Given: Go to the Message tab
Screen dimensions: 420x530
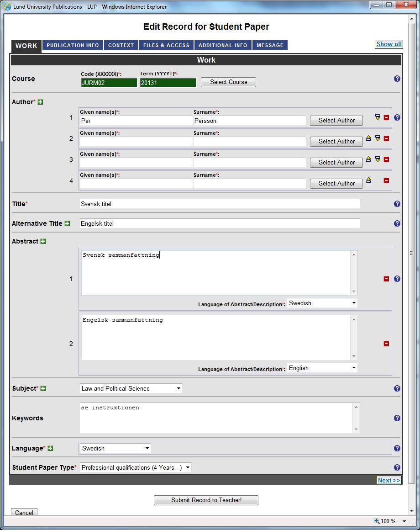Looking at the screenshot, I should [x=270, y=45].
